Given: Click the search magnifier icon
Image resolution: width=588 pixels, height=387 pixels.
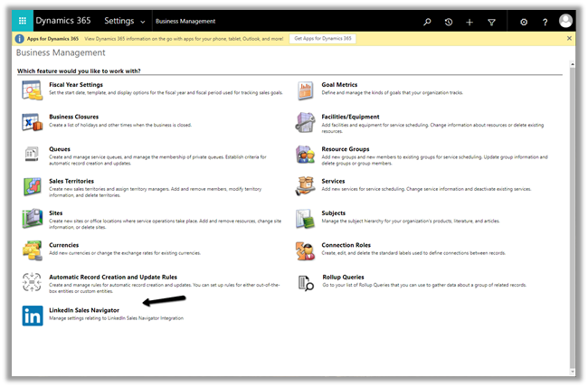Looking at the screenshot, I should (x=428, y=21).
